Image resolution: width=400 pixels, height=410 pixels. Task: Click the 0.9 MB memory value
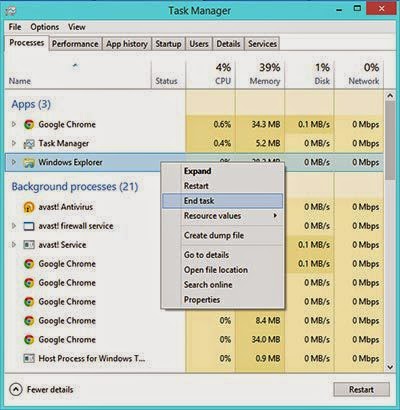tap(268, 359)
